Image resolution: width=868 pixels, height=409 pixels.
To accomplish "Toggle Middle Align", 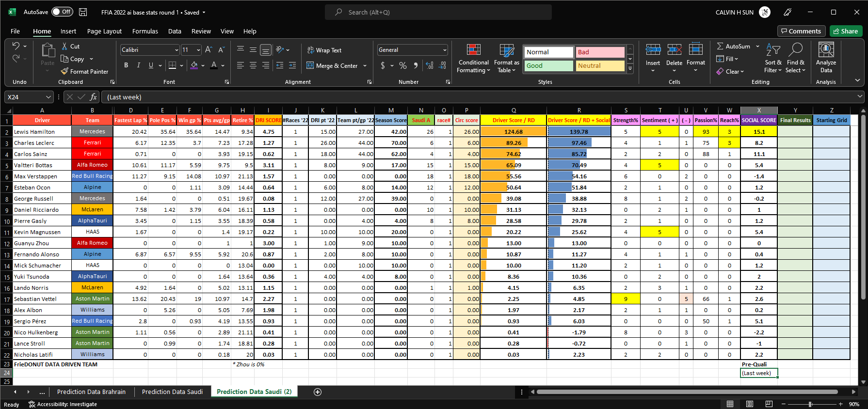I will click(x=253, y=49).
